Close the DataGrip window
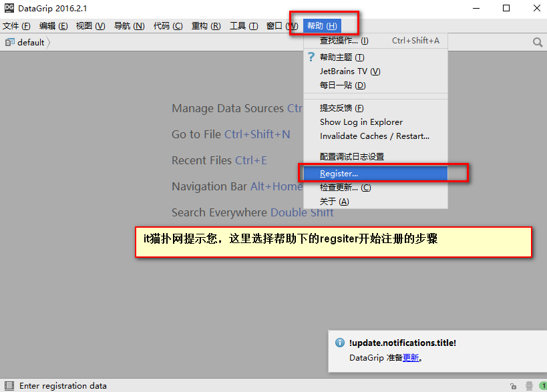This screenshot has height=392, width=547. pos(537,8)
